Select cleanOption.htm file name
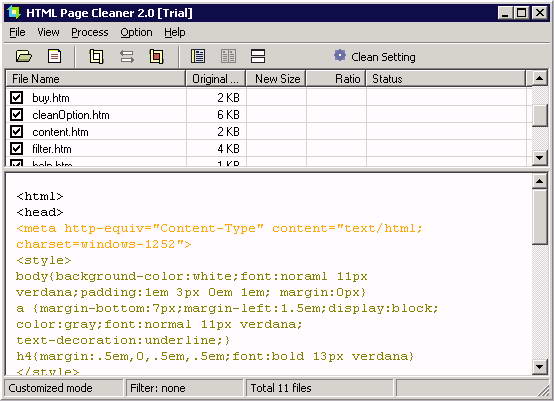This screenshot has height=401, width=554. pyautogui.click(x=71, y=115)
